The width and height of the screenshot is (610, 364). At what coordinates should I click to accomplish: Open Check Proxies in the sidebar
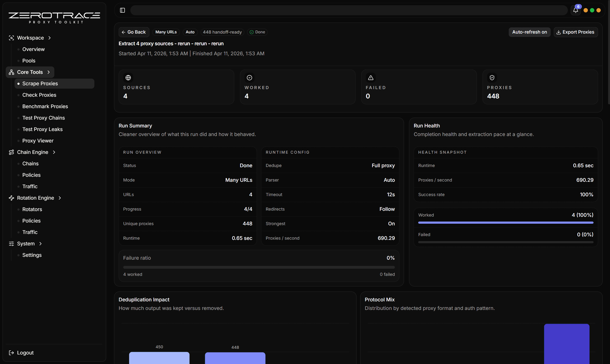pos(39,95)
